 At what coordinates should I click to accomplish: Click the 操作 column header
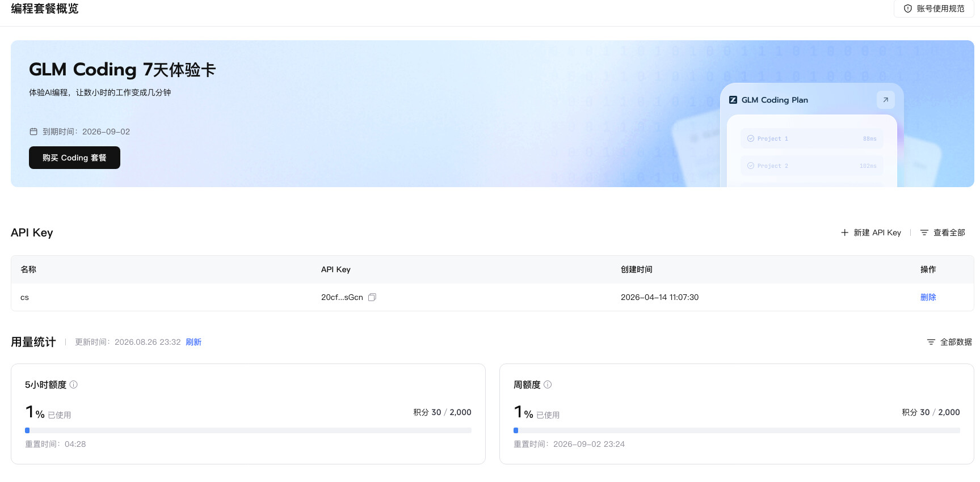tap(928, 269)
